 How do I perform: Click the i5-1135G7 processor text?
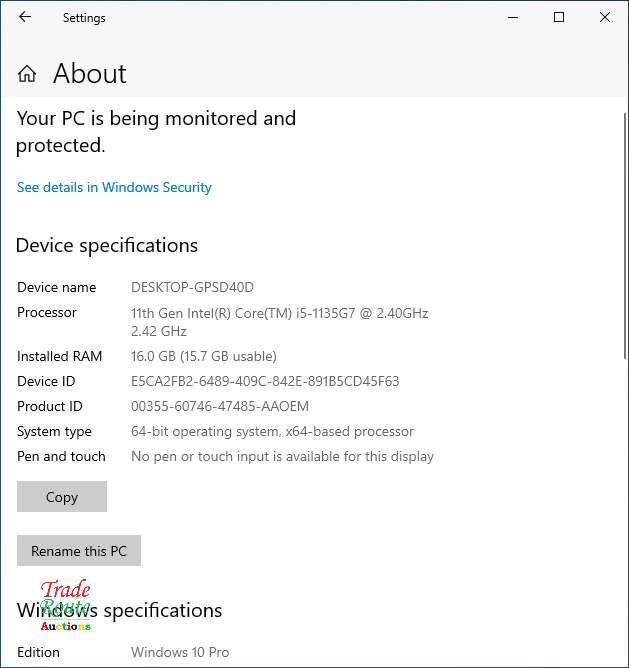(279, 313)
